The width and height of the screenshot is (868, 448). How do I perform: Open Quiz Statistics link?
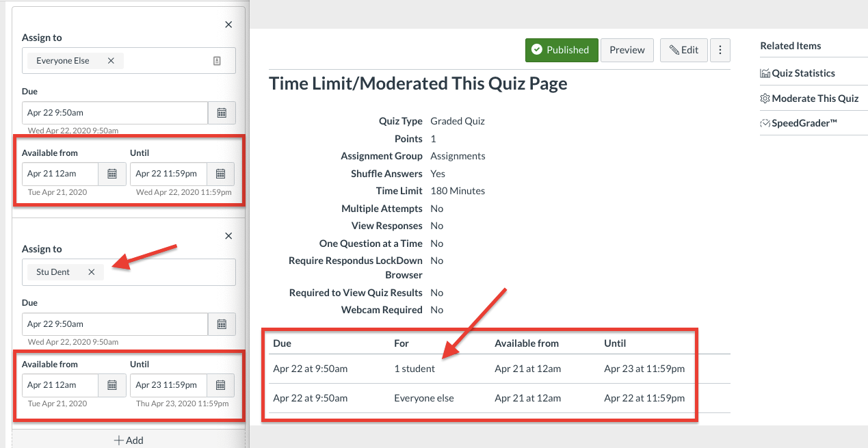click(803, 73)
